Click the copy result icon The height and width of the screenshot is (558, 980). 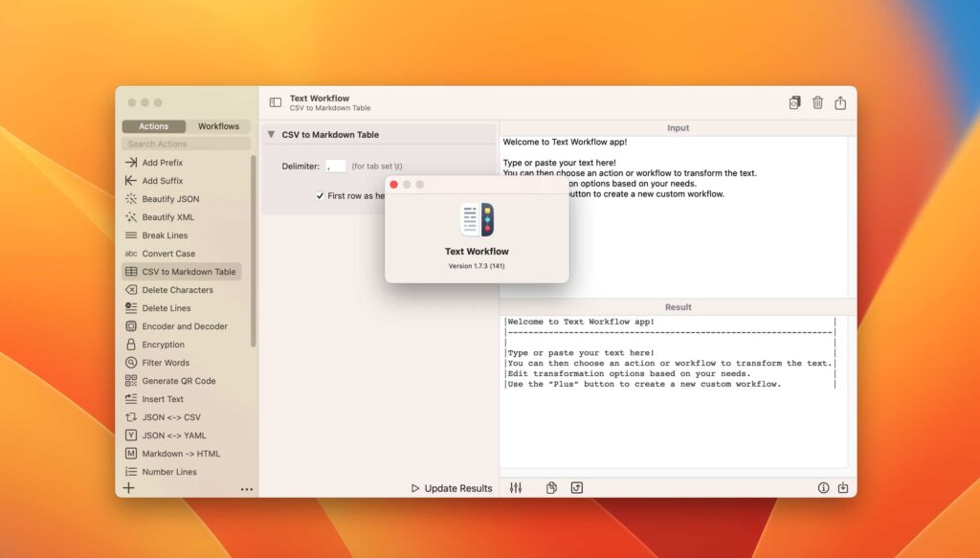[x=551, y=487]
